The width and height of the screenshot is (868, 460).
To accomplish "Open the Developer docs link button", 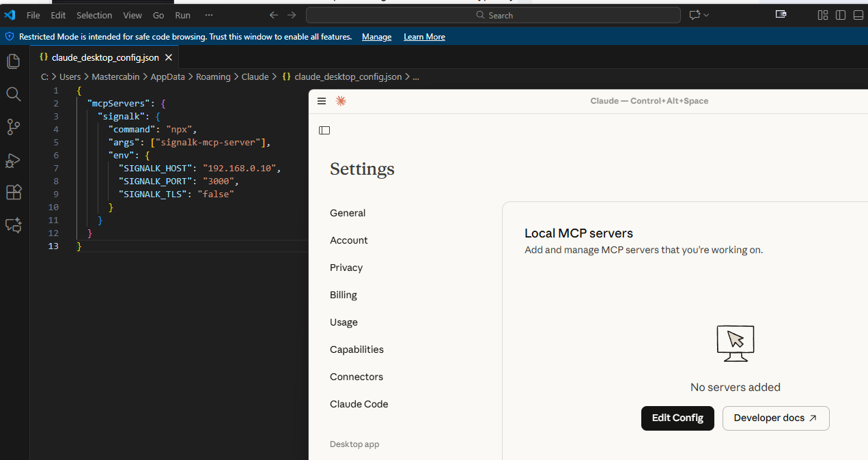I will point(775,418).
